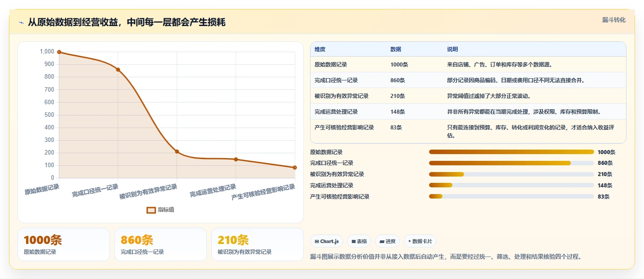Screen dimensions: 644x279
Task: Click the 维度 column header
Action: pyautogui.click(x=320, y=49)
